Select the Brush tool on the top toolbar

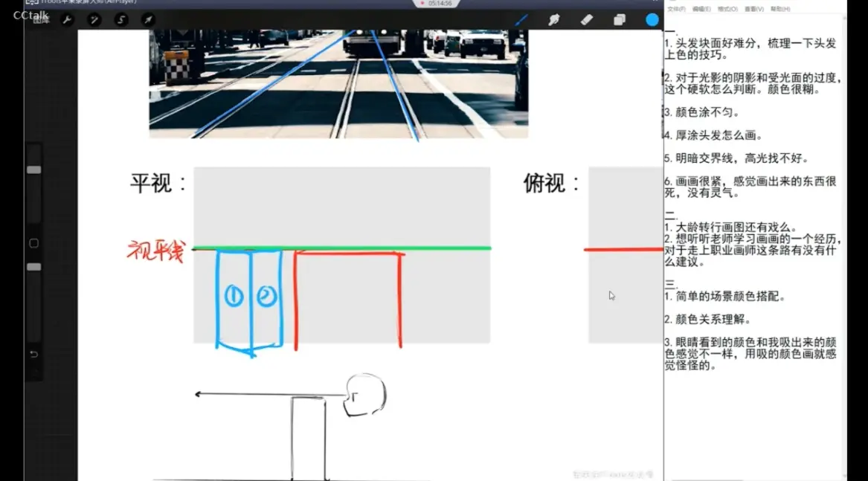[x=521, y=20]
